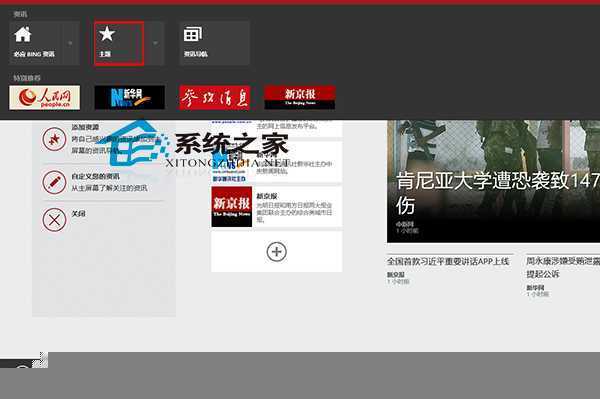The height and width of the screenshot is (399, 600).
Task: Click the 新京报 source under the APP上线 headline
Action: click(x=396, y=275)
